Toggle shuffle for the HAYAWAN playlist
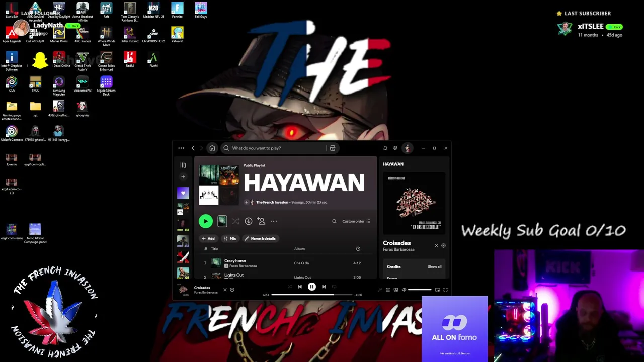 235,221
